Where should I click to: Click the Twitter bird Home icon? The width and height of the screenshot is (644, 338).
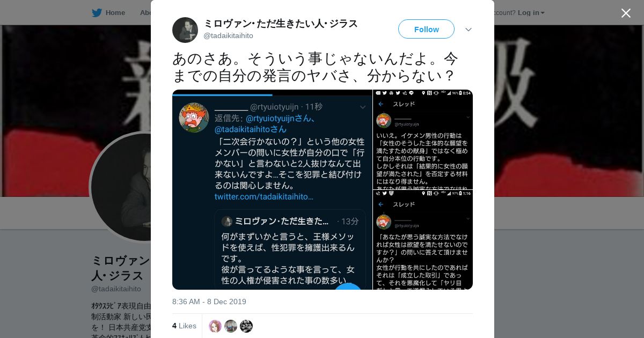[97, 13]
